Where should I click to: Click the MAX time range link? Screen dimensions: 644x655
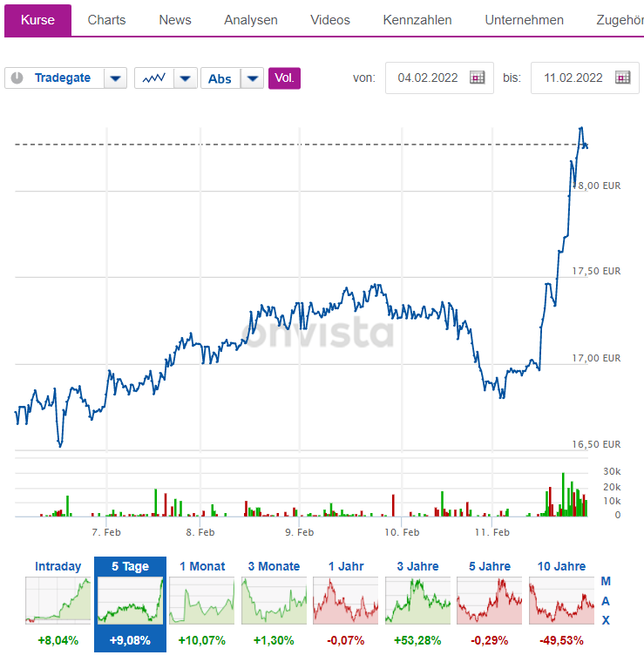606,600
